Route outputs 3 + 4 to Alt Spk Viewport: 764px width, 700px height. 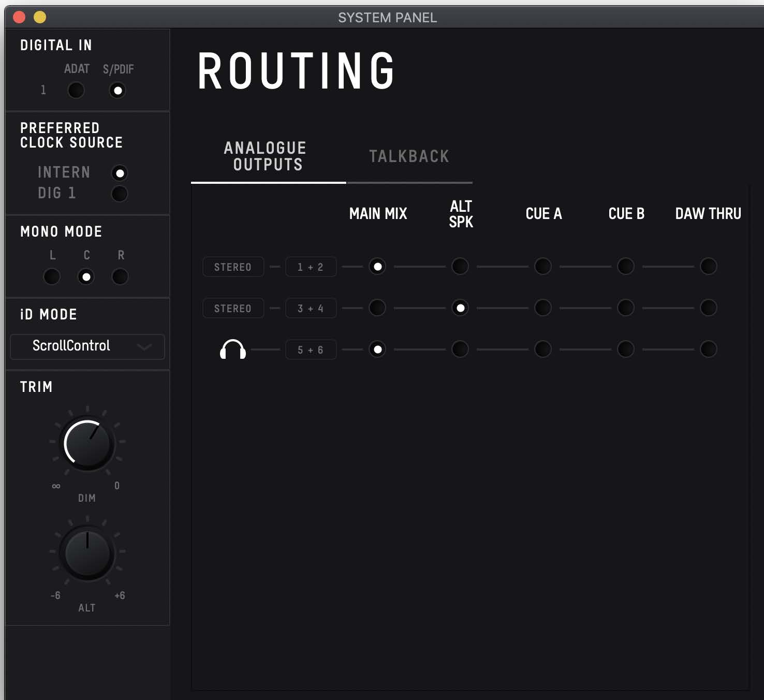460,308
